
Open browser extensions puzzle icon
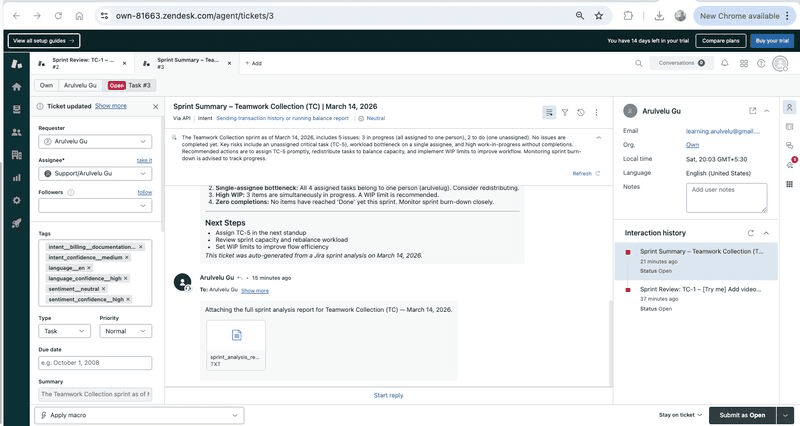[x=628, y=16]
